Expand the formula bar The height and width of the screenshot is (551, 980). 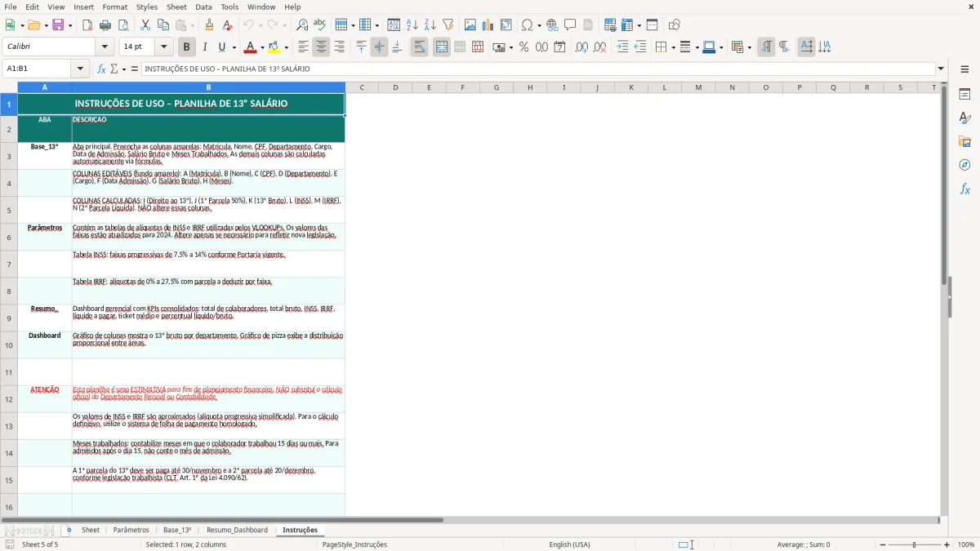941,69
